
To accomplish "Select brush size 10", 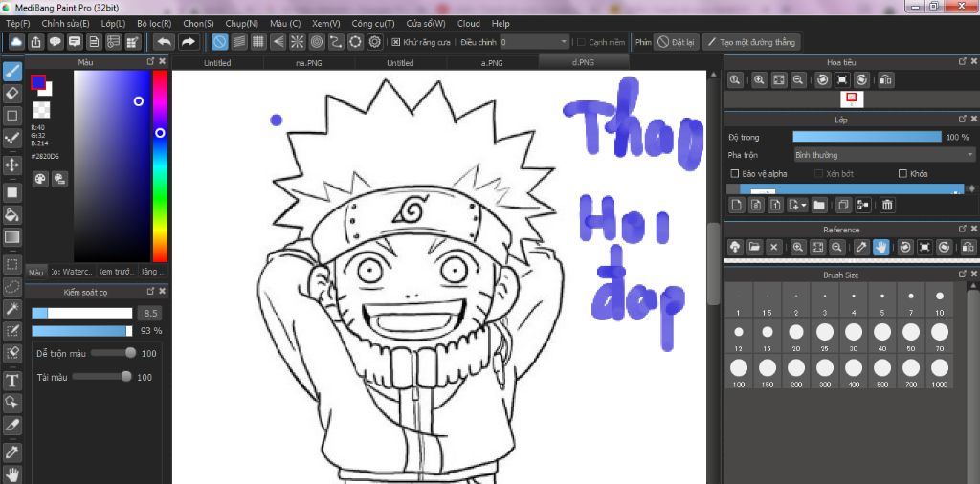I will 940,301.
